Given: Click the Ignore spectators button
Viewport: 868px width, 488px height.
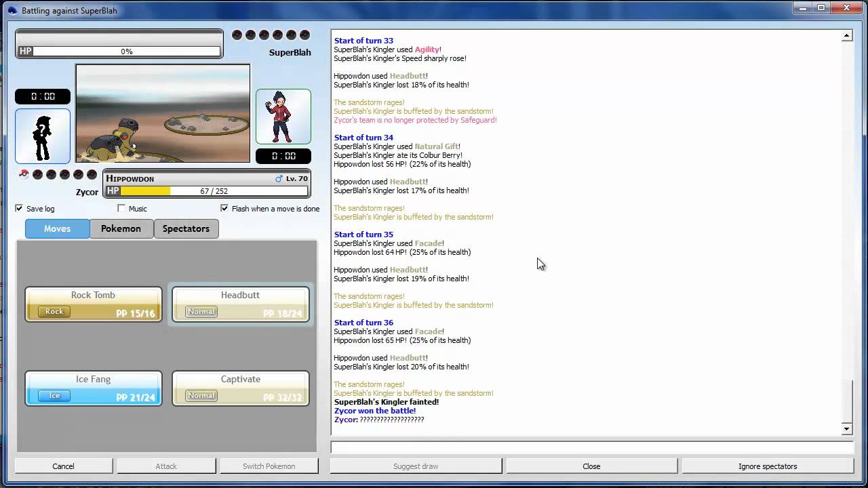Looking at the screenshot, I should click(x=768, y=466).
